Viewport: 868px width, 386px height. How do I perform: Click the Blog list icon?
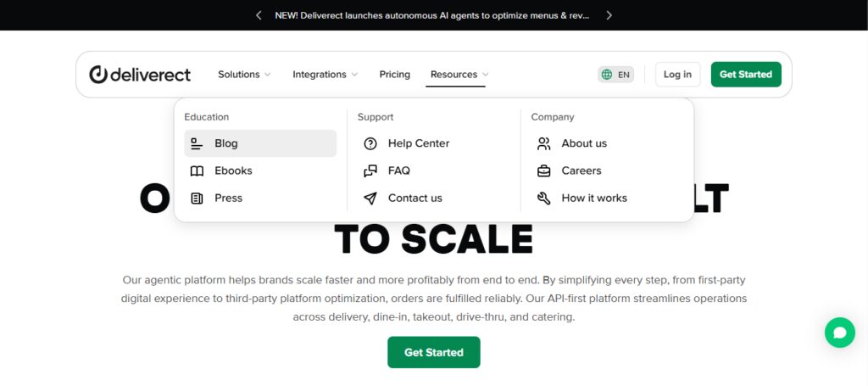point(197,143)
